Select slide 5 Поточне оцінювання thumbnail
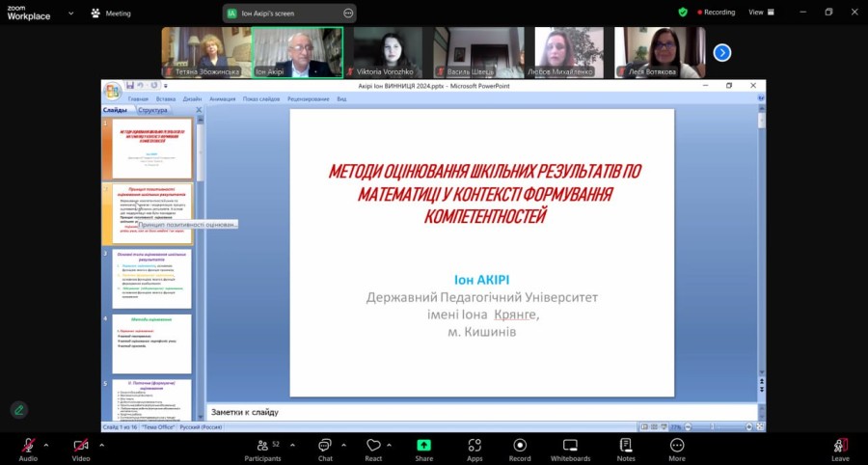Image resolution: width=868 pixels, height=465 pixels. pos(151,399)
